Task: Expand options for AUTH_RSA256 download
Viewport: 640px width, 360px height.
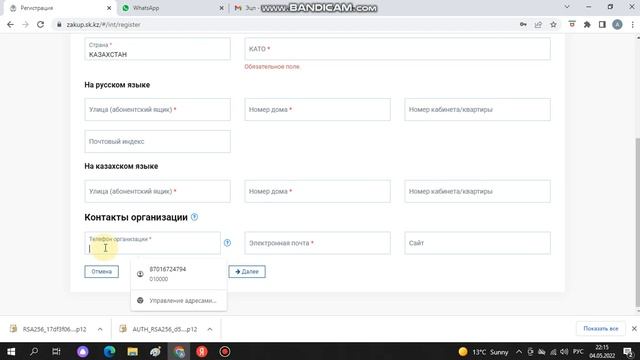Action: [x=210, y=329]
